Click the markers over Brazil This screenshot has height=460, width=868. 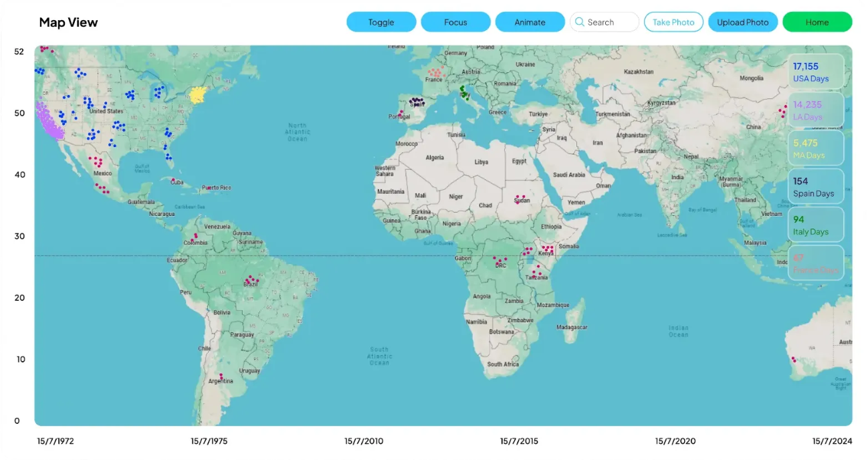coord(251,279)
